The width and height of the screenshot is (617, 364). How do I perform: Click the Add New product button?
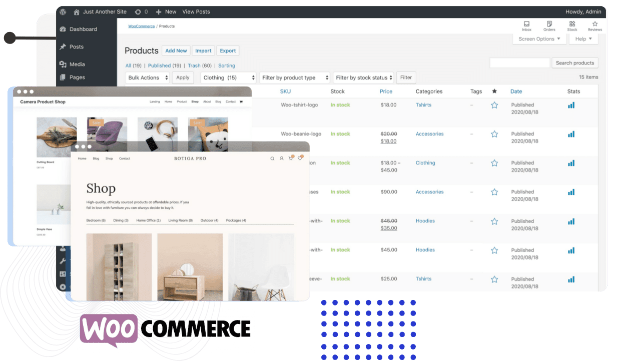176,50
